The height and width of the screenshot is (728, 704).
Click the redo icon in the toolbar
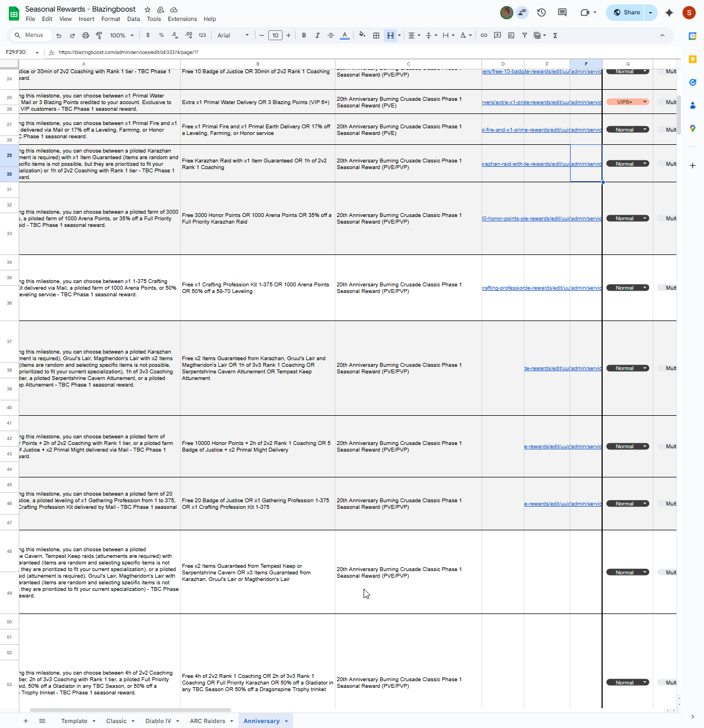point(72,35)
